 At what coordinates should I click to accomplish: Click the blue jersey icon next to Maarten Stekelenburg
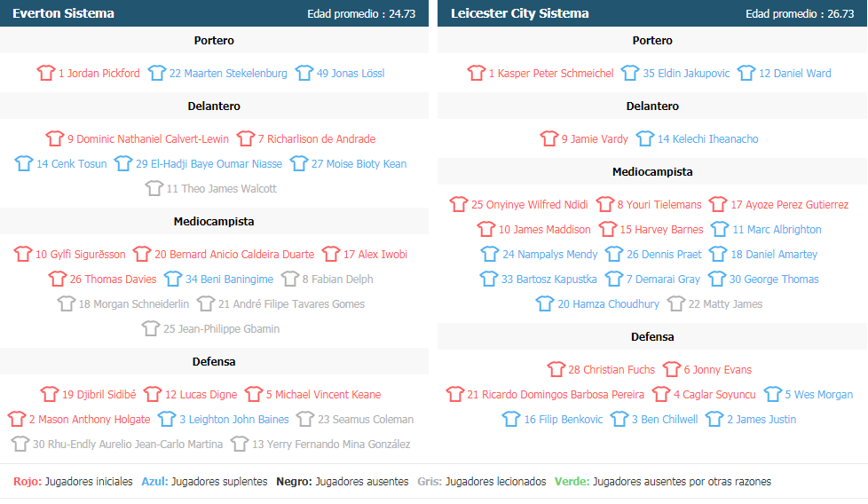click(x=157, y=73)
